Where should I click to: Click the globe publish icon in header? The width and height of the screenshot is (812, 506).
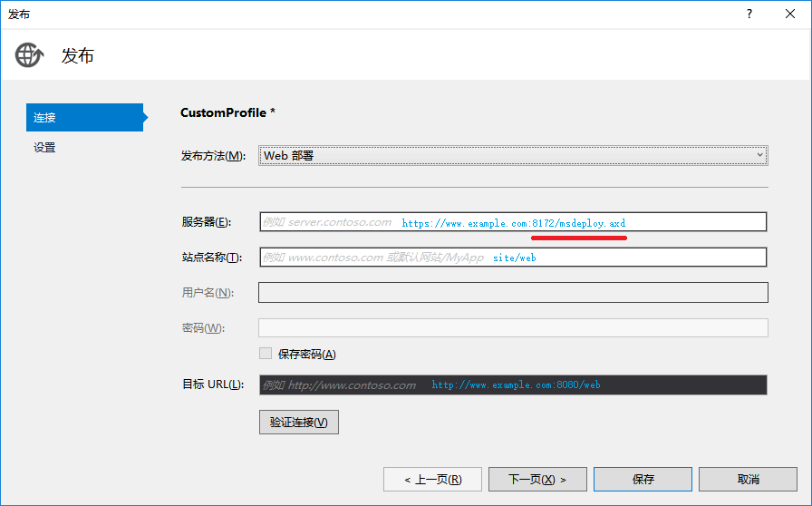pos(29,55)
